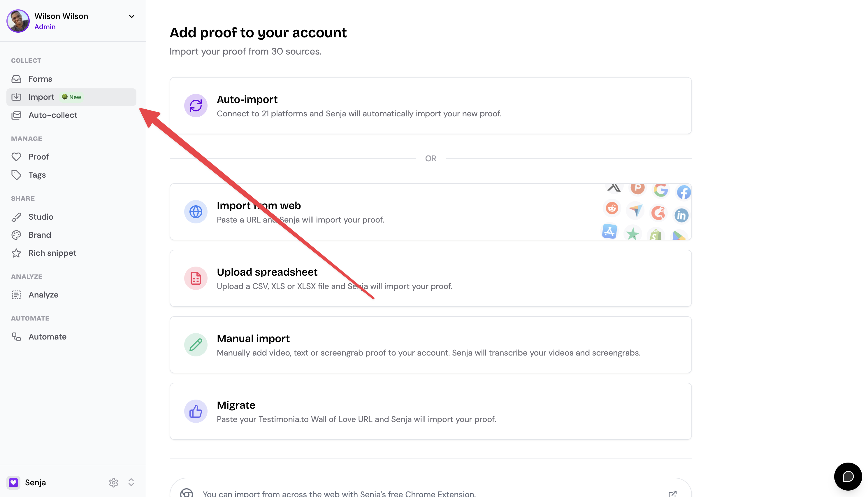Open project settings gear icon
868x497 pixels.
tap(114, 482)
